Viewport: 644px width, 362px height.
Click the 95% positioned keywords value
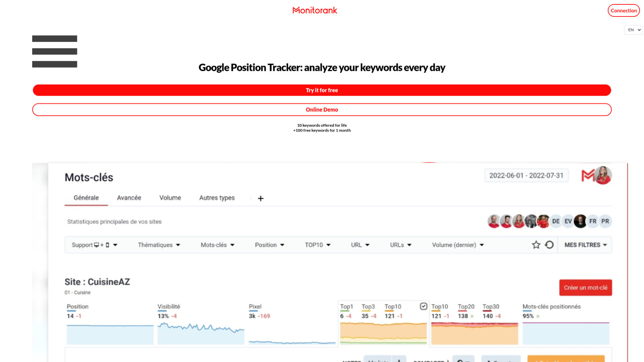click(528, 316)
